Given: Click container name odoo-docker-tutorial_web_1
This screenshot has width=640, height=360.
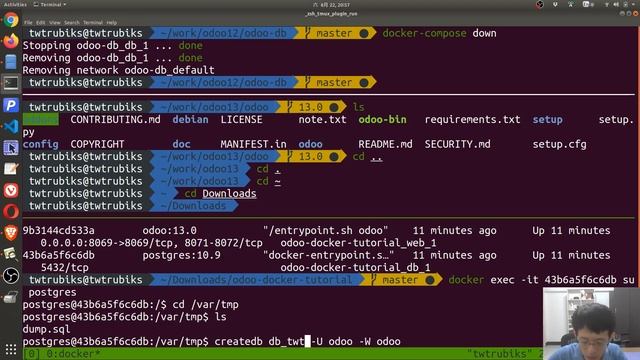Looking at the screenshot, I should tap(358, 243).
